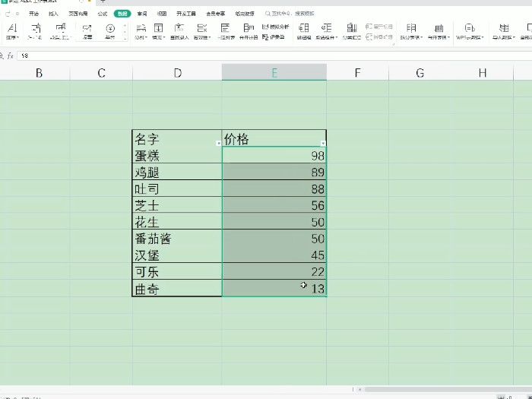Select the 股票 stock data type
The width and height of the screenshot is (532, 399).
pyautogui.click(x=87, y=31)
